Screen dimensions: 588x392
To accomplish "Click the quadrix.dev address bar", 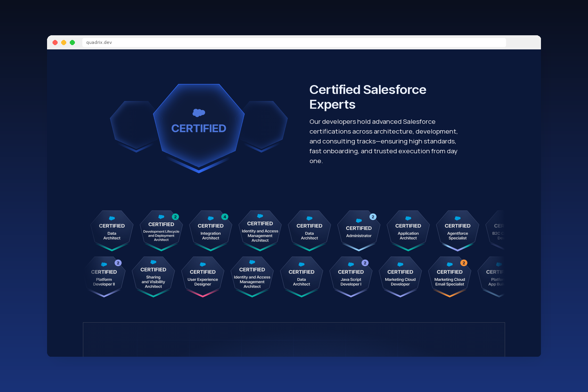I will point(294,42).
